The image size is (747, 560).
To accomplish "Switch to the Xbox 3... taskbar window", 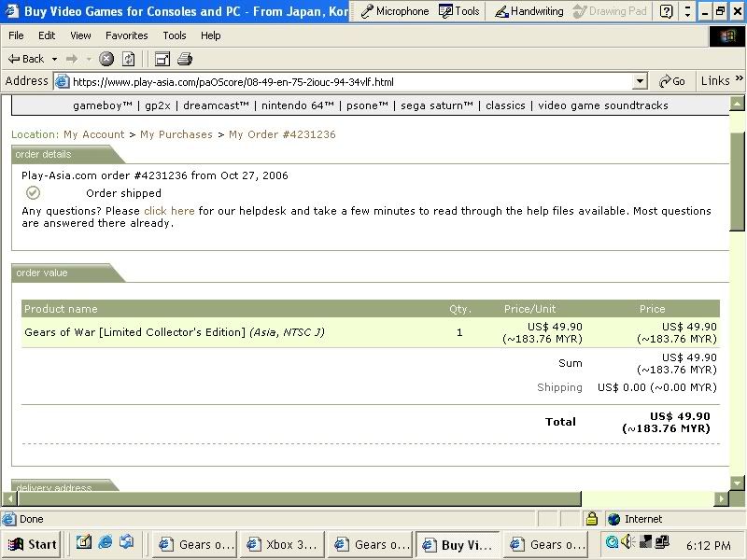I will 282,544.
